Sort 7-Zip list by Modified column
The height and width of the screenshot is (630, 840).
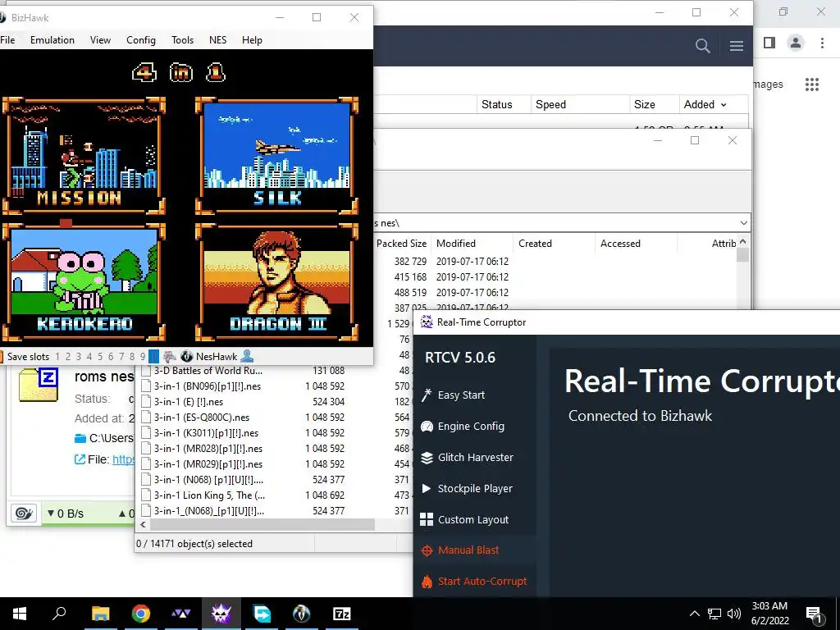pos(473,243)
